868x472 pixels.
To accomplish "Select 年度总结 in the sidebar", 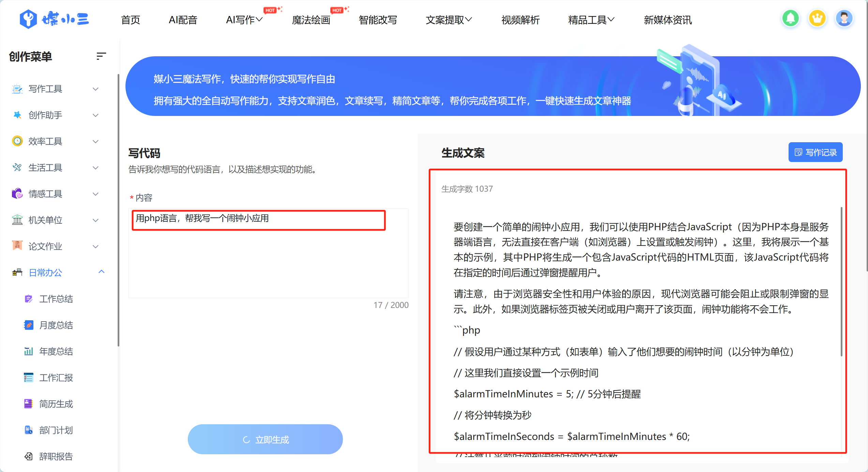I will coord(56,351).
